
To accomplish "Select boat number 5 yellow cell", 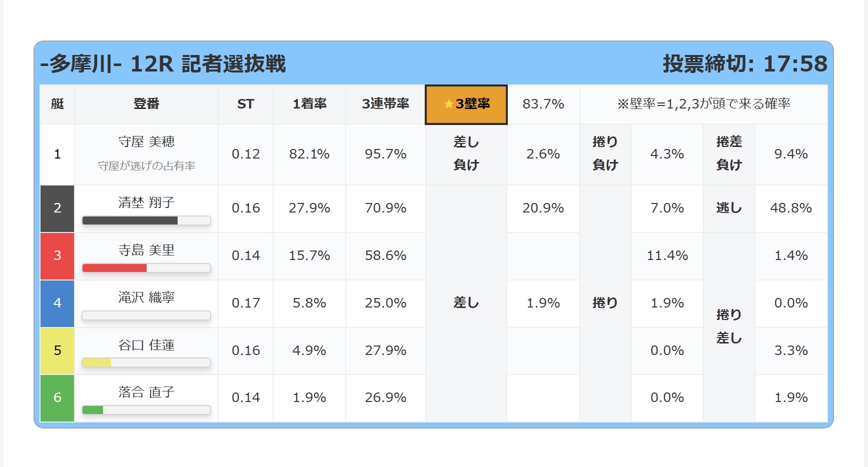I will (58, 350).
